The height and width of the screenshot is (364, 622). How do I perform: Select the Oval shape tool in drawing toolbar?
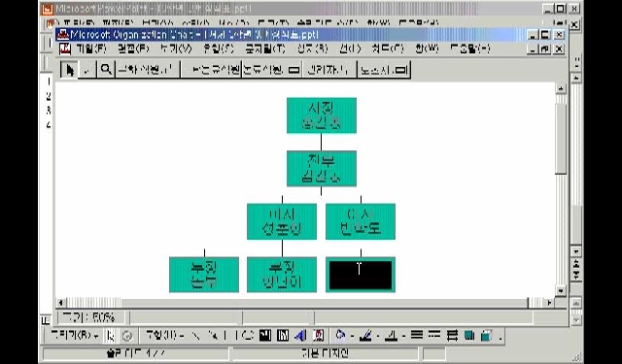[x=249, y=336]
